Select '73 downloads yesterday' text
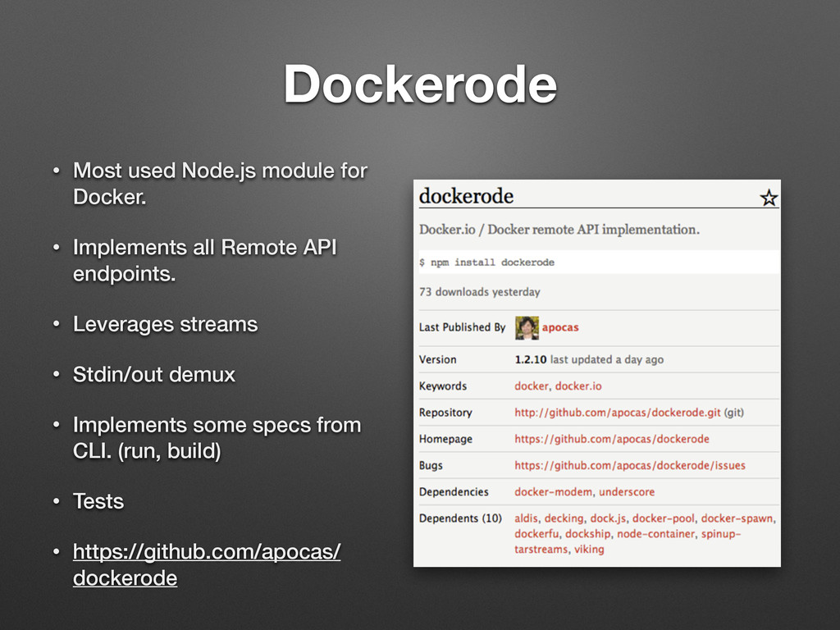This screenshot has height=630, width=840. pos(479,292)
